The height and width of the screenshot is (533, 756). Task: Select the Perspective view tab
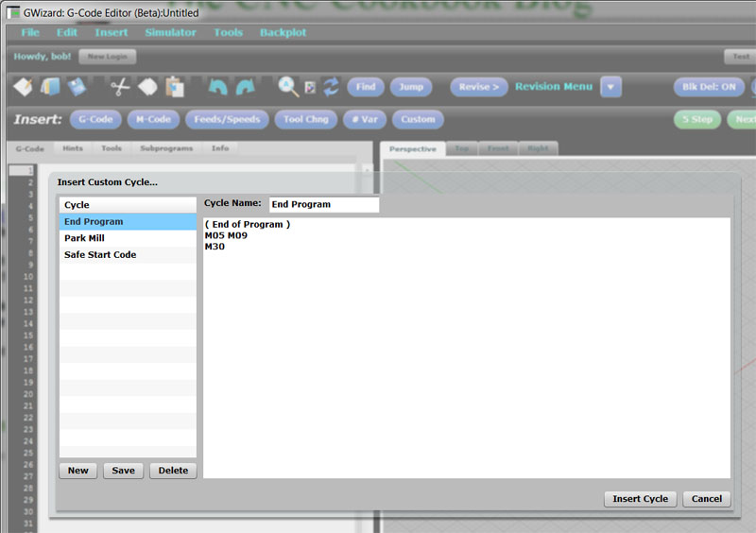click(x=413, y=148)
